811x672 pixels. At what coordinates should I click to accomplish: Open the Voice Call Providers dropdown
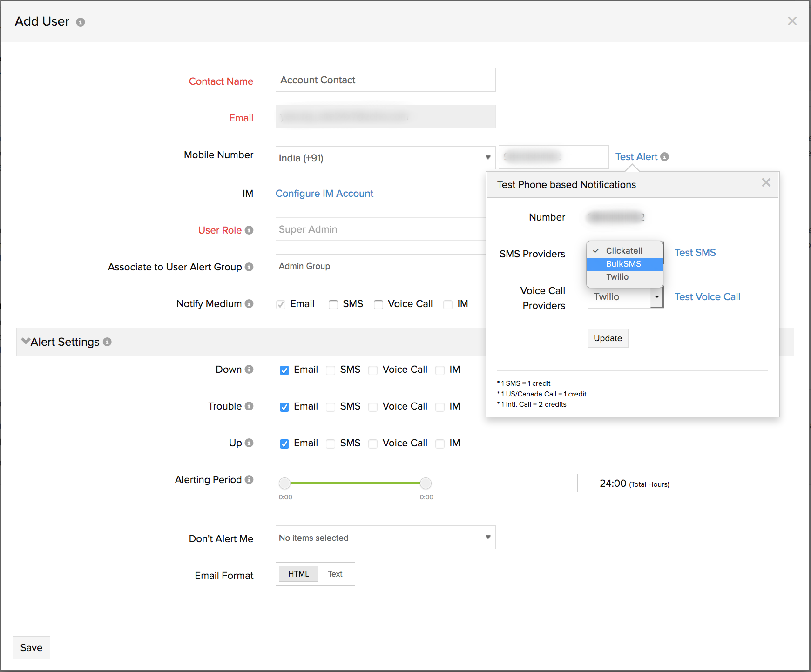click(657, 297)
